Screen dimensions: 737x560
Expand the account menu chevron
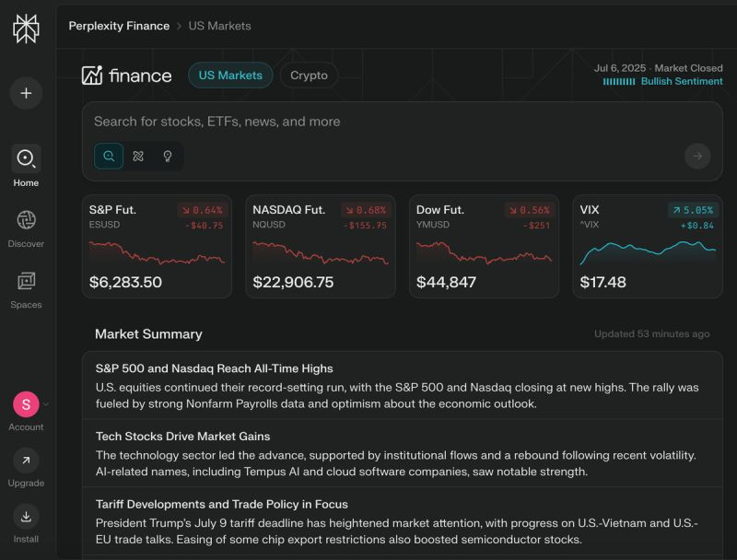point(46,403)
